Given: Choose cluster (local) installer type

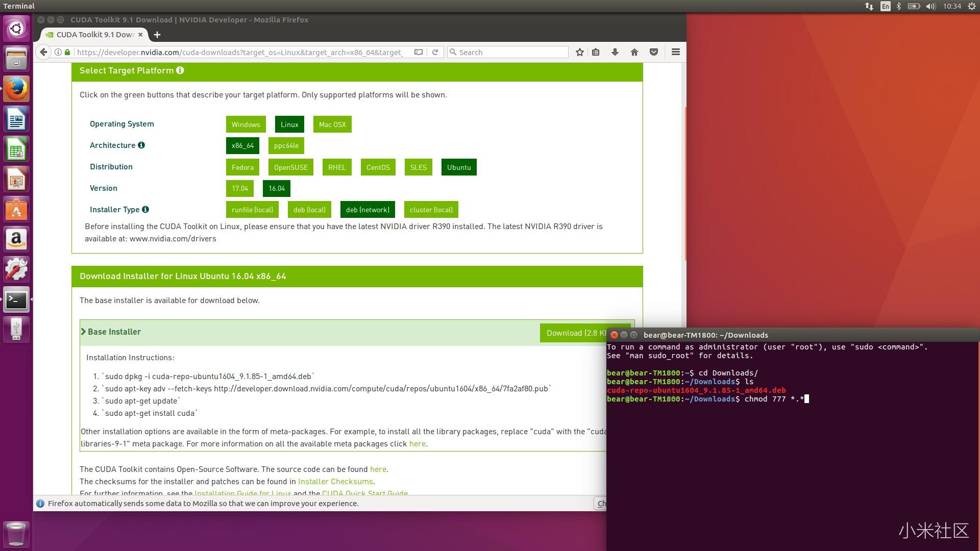Looking at the screenshot, I should pos(431,210).
